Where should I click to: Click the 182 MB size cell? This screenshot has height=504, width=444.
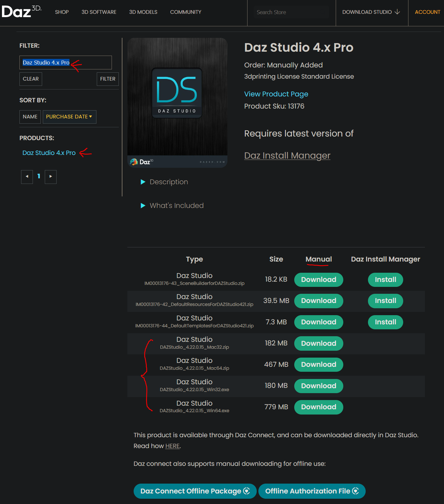[276, 343]
